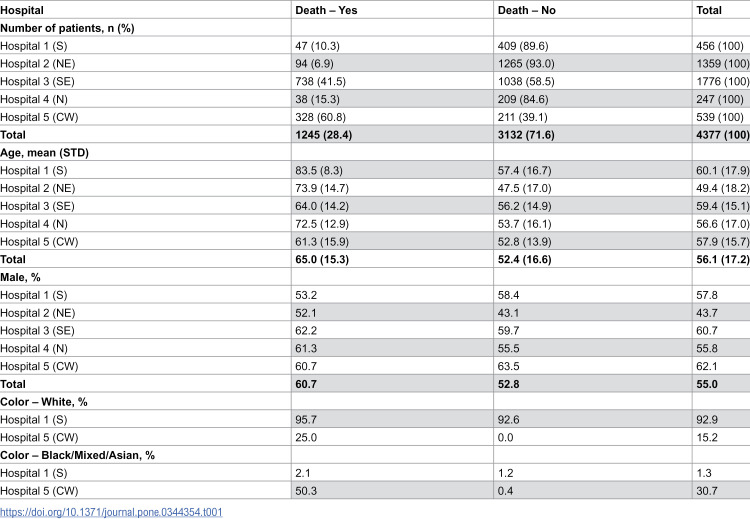Click the 25.0 cell under Color – White
750x519 pixels.
[x=306, y=437]
